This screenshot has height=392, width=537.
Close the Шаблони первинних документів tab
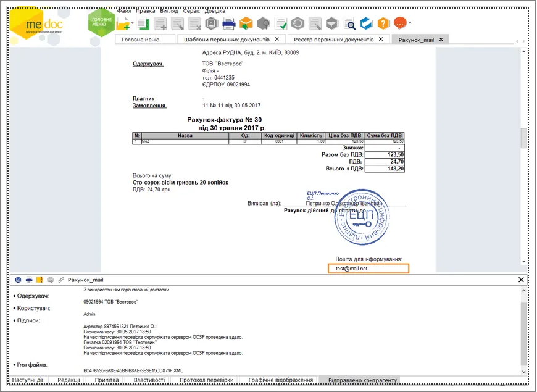[x=277, y=39]
